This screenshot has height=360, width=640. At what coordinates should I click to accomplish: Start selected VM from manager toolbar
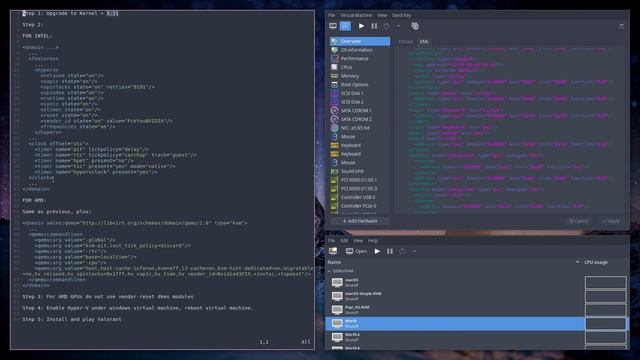click(377, 251)
